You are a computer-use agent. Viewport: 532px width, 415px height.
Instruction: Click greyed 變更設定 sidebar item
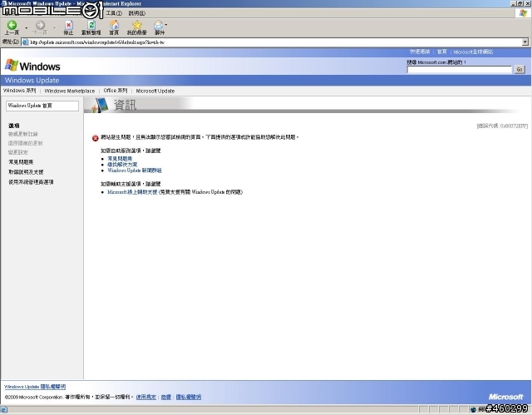pos(18,152)
